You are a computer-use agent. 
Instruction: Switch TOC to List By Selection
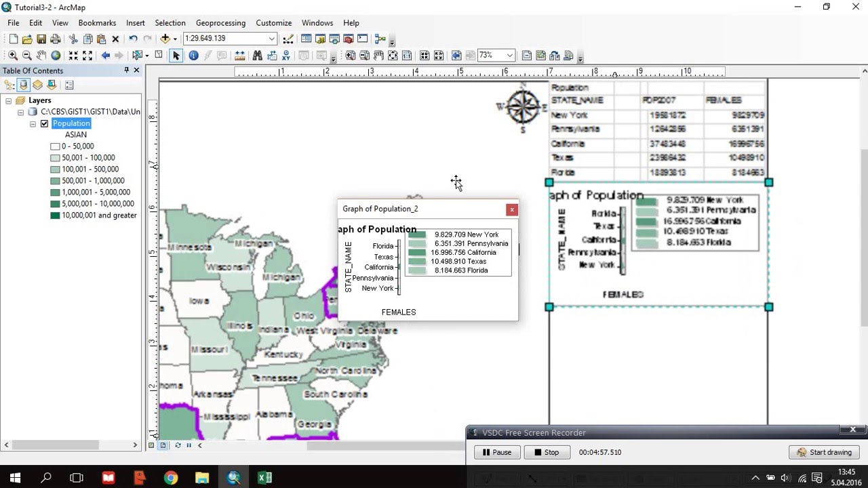click(x=52, y=85)
